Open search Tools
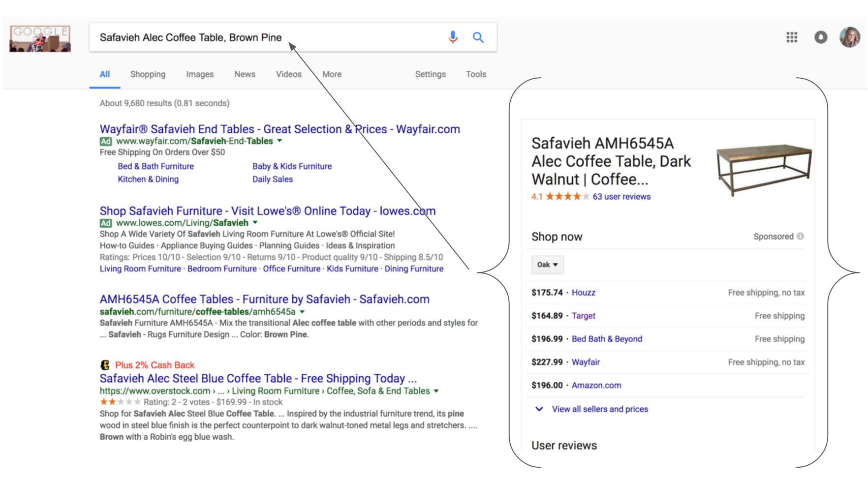Screen dimensions: 868x480 tap(476, 74)
